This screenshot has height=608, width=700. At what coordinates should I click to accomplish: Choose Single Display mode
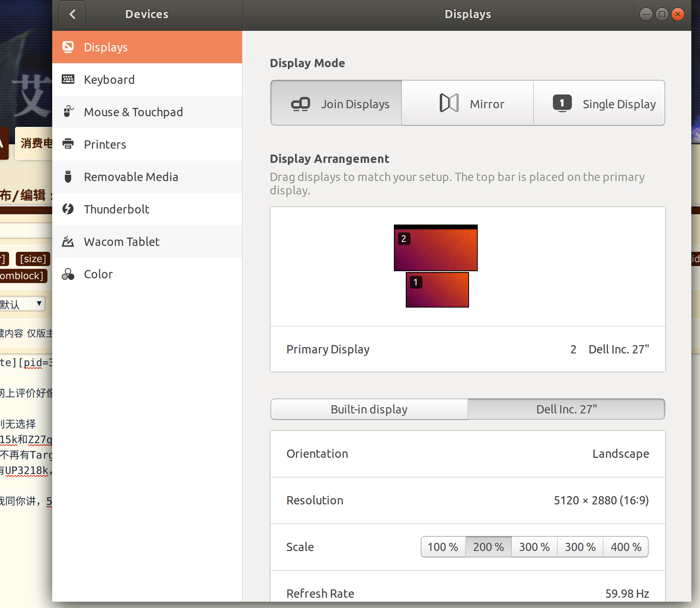coord(599,103)
